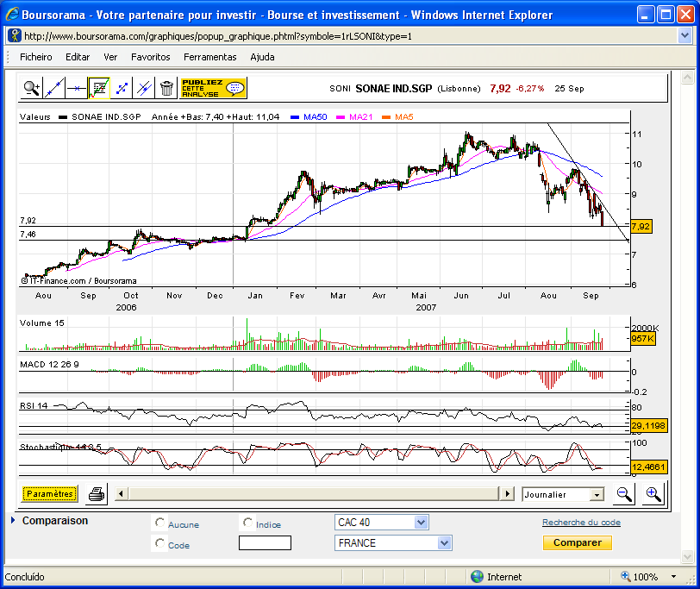The width and height of the screenshot is (700, 589).
Task: Open the Ferramentas menu
Action: click(x=209, y=57)
